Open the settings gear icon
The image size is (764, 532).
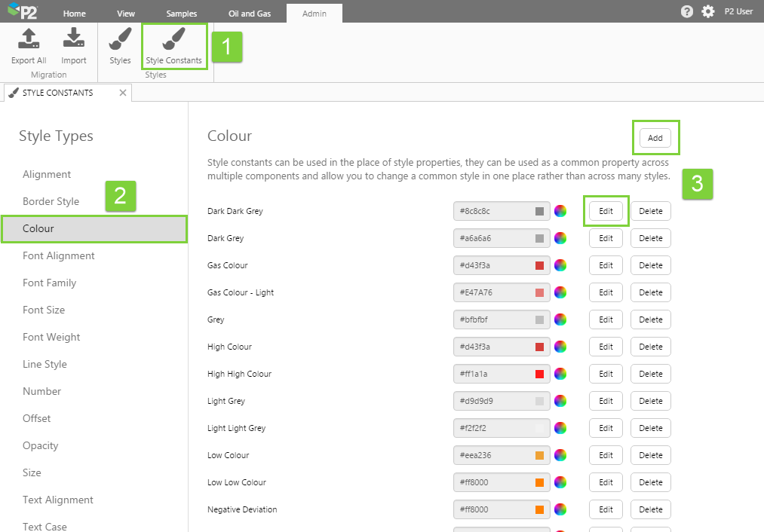[x=707, y=11]
